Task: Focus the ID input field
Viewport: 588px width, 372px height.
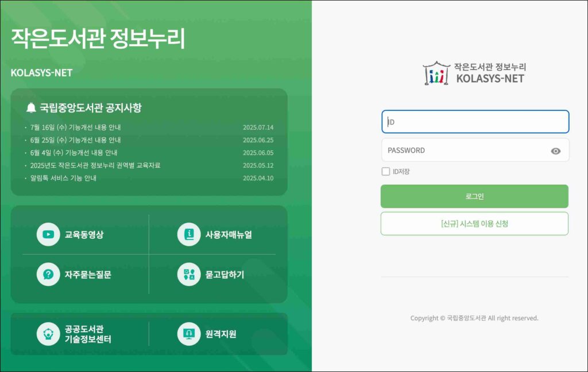Action: click(x=475, y=122)
